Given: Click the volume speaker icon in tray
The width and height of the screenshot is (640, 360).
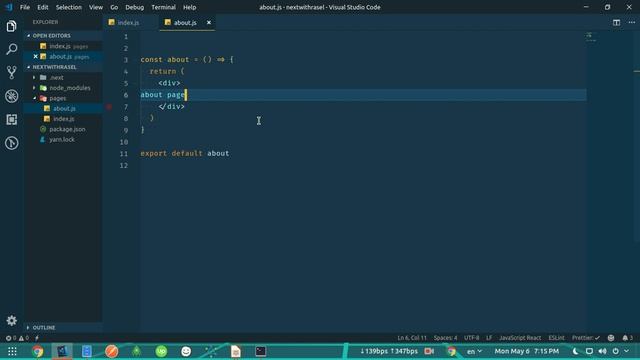Looking at the screenshot, I should pyautogui.click(x=602, y=351).
